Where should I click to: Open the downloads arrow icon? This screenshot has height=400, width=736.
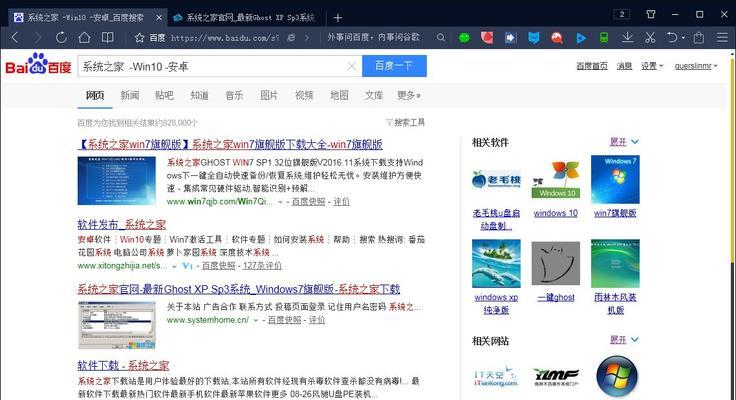[627, 38]
